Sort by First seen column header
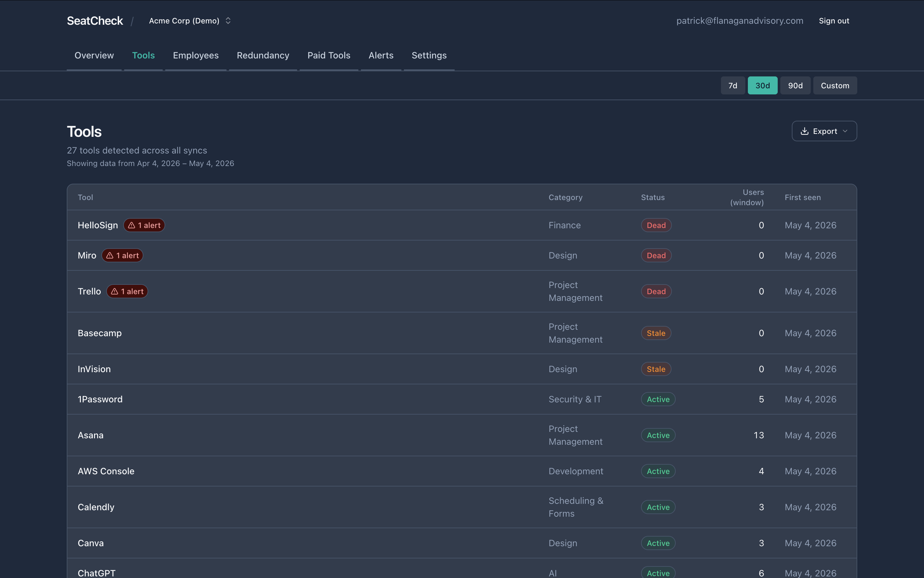The image size is (924, 578). 802,197
